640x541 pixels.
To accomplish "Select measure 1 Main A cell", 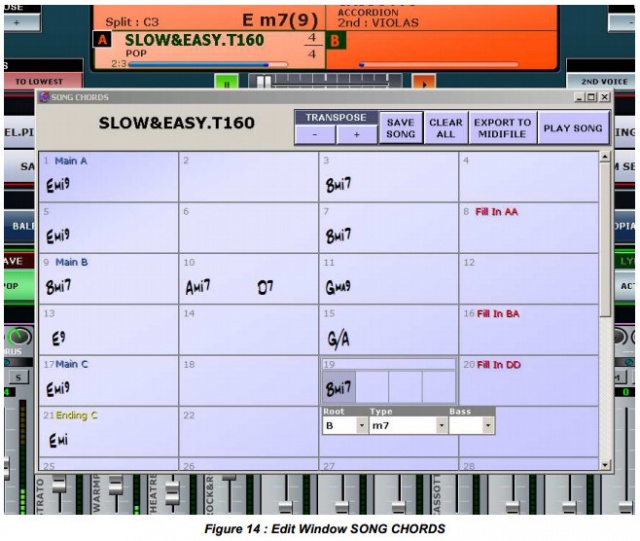I will pyautogui.click(x=108, y=176).
